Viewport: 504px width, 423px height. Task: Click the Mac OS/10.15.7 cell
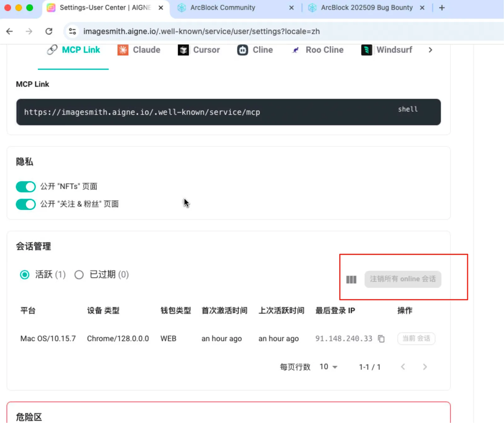tap(48, 339)
